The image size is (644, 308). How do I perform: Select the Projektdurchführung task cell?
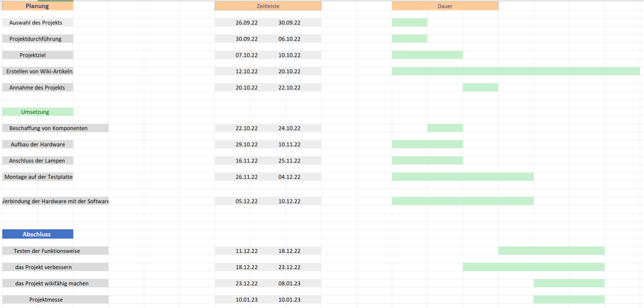click(35, 39)
